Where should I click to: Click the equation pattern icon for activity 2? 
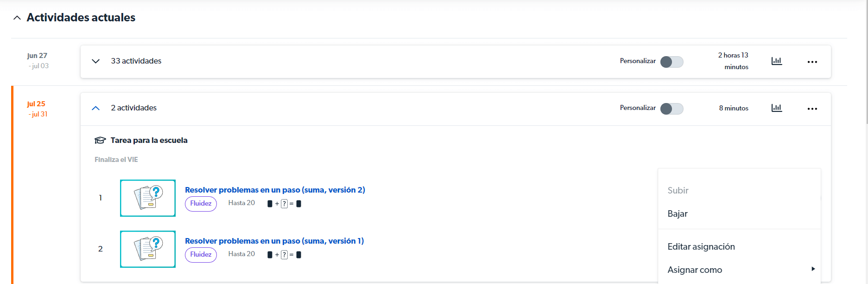point(285,255)
